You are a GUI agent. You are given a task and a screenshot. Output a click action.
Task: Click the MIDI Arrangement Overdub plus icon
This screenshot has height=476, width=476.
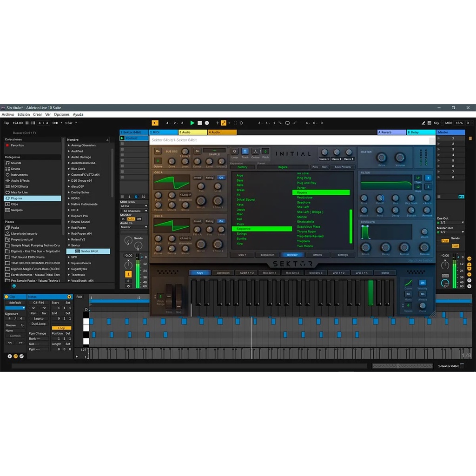coord(218,123)
